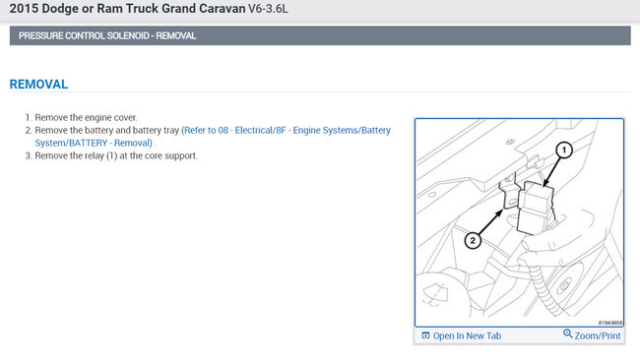Click the open-in-new-tab window icon
Screen dimensions: 640x364
[425, 335]
